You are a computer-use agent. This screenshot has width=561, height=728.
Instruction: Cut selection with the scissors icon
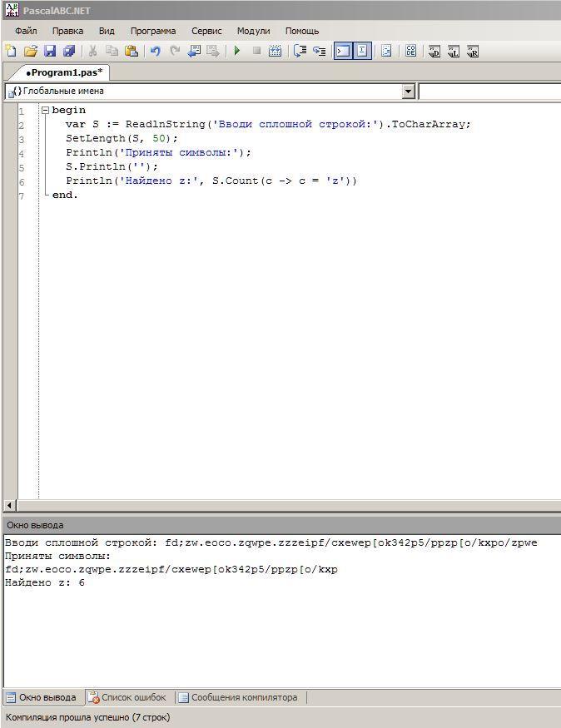[x=92, y=51]
